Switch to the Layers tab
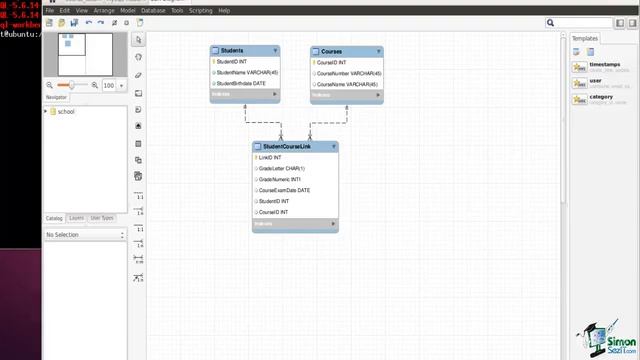 coord(76,218)
